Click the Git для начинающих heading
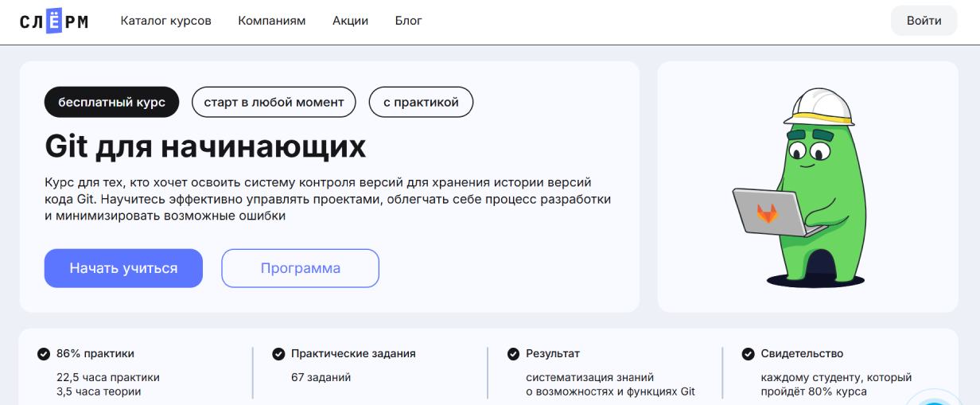980x405 pixels. coord(205,146)
